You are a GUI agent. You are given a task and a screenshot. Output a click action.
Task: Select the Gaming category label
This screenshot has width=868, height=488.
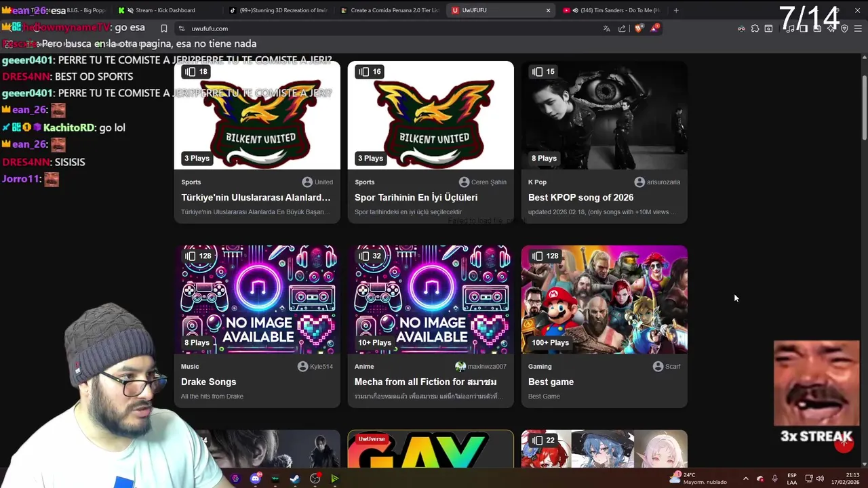click(540, 366)
